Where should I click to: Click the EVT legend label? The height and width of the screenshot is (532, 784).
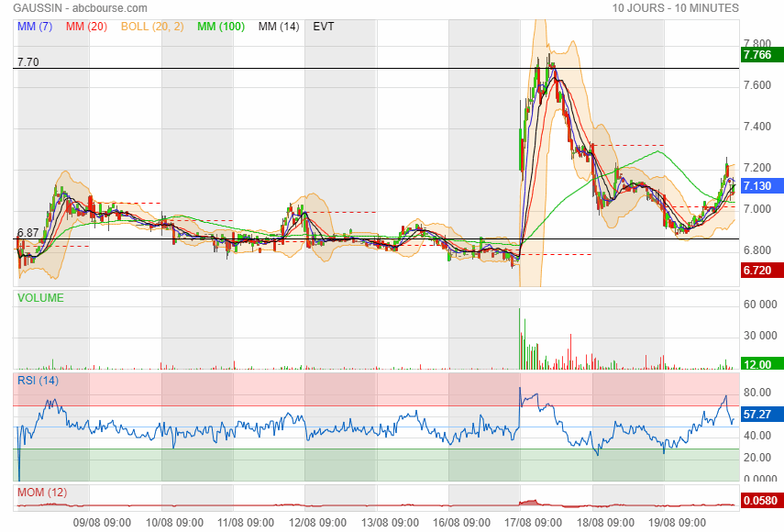[324, 27]
